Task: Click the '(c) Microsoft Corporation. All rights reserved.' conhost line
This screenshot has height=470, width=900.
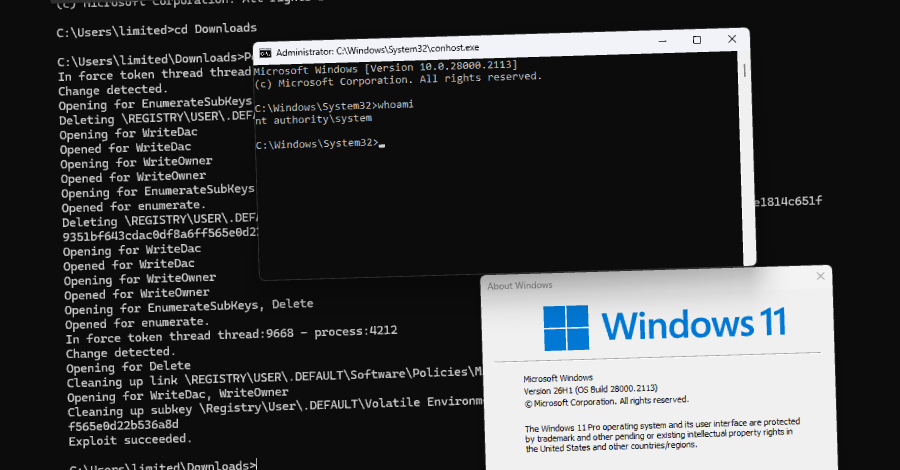Action: point(398,80)
